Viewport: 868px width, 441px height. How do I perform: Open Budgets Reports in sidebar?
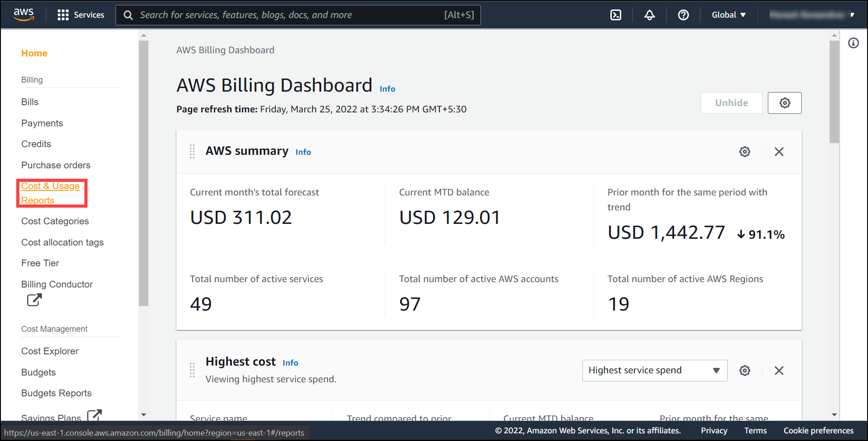56,393
